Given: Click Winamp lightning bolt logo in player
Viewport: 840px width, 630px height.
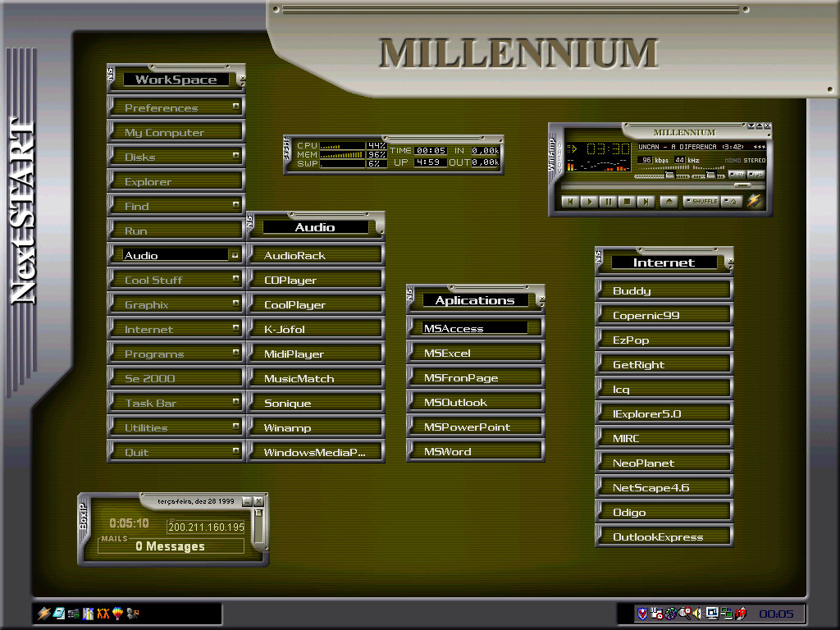Looking at the screenshot, I should pyautogui.click(x=755, y=200).
